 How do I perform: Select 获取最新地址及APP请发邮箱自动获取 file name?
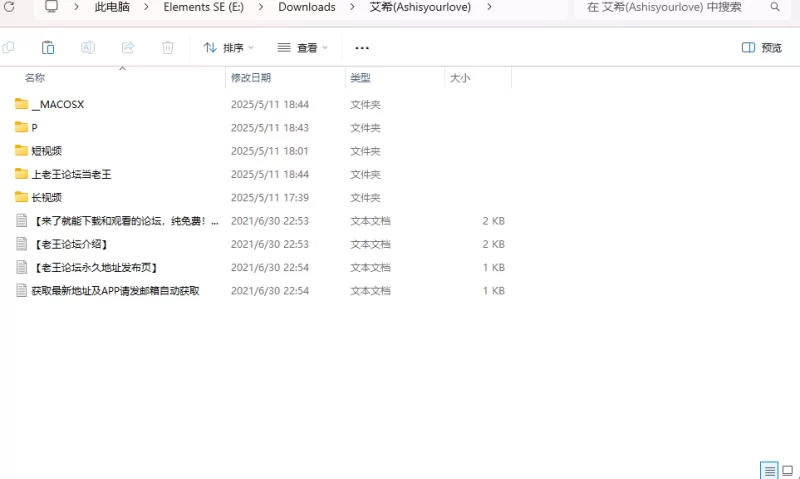[x=115, y=291]
